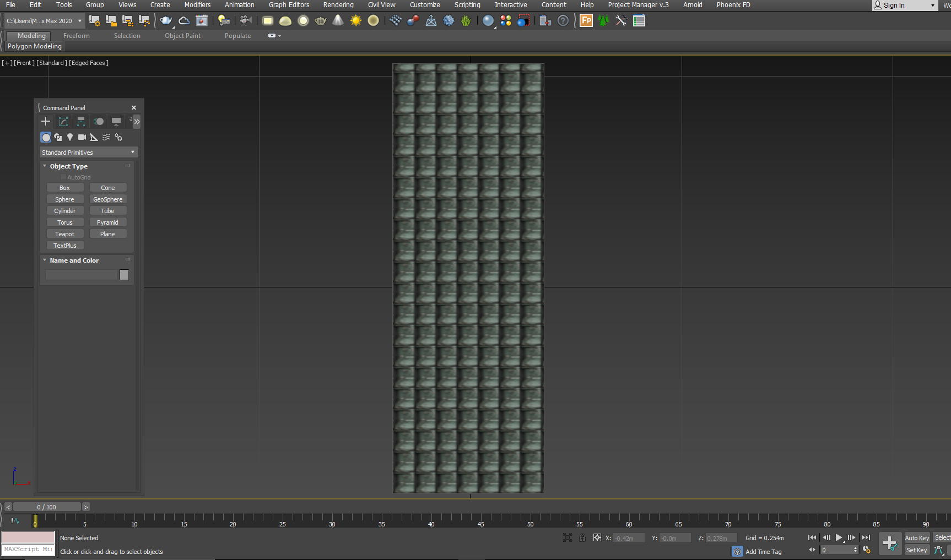Open the Rendering menu

coord(338,5)
